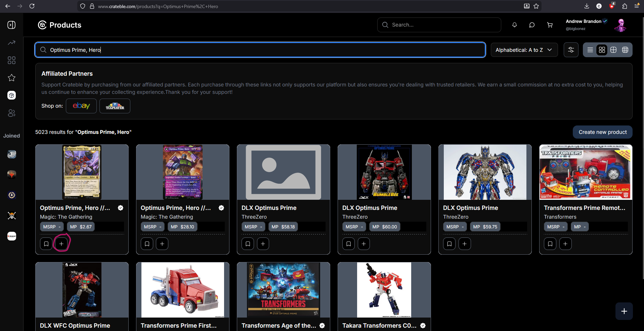
Task: Expand the sidebar panel toggle icon
Action: tap(12, 25)
